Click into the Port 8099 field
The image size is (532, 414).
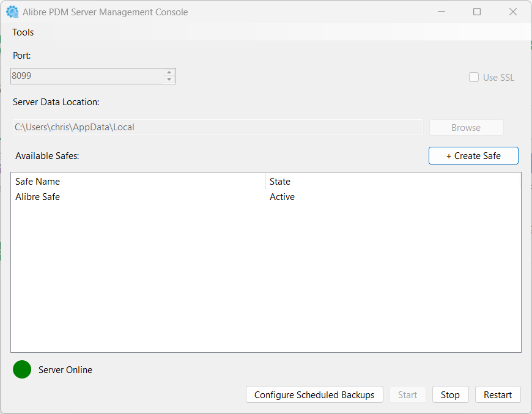pyautogui.click(x=86, y=76)
